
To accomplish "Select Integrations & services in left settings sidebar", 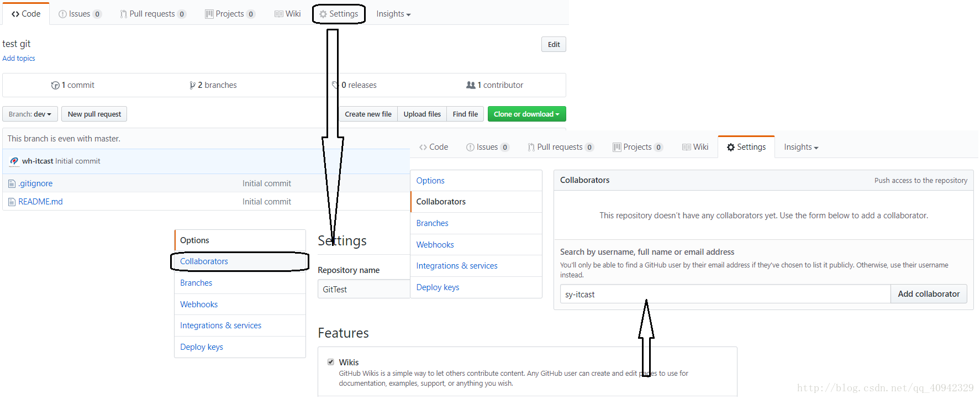I will 240,326.
